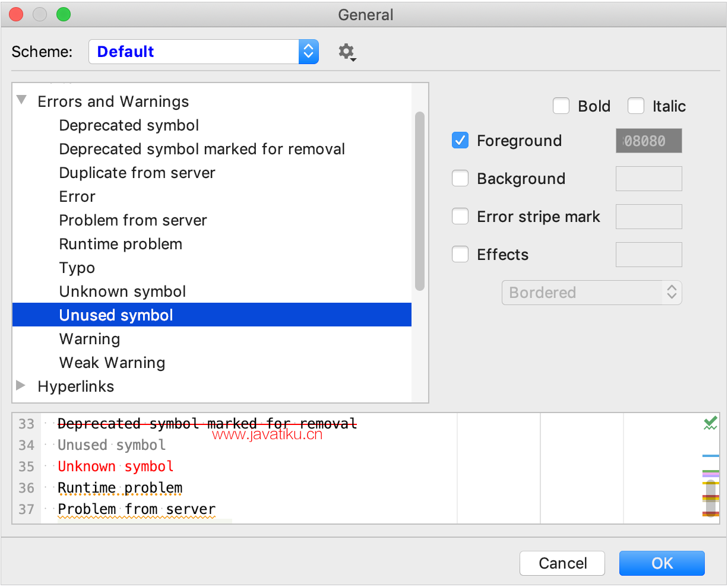Turn on the Effects checkbox
The width and height of the screenshot is (728, 587).
click(460, 255)
